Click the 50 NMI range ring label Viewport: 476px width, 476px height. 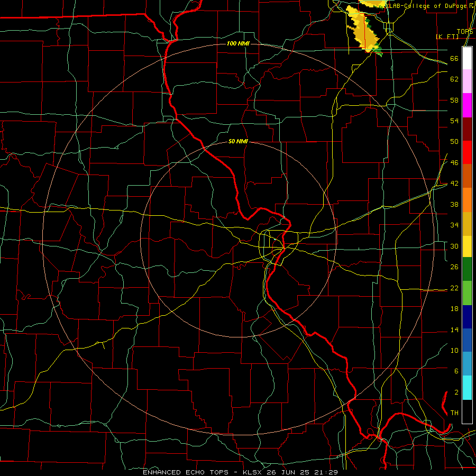[238, 141]
